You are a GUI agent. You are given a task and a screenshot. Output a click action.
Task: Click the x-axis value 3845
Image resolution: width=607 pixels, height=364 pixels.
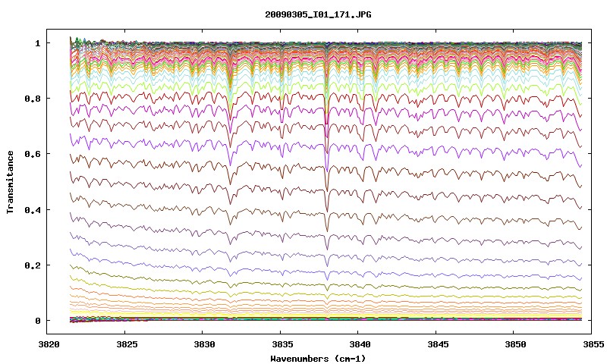pyautogui.click(x=438, y=344)
